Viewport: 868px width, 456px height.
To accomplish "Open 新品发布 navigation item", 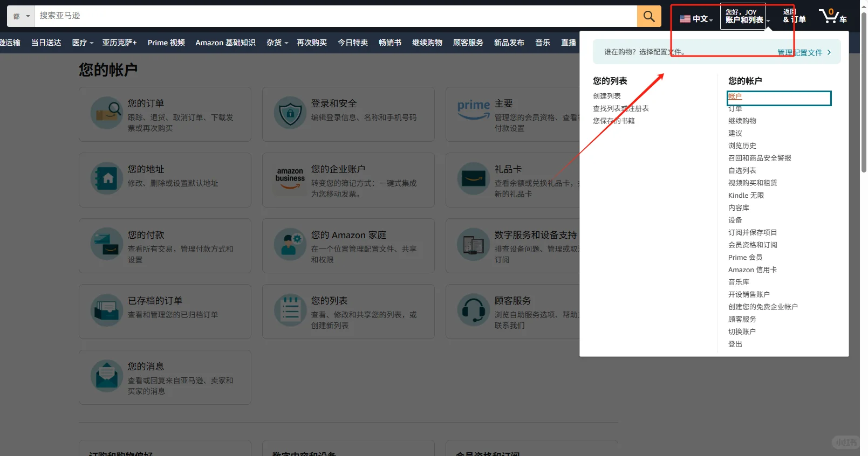I will tap(509, 43).
